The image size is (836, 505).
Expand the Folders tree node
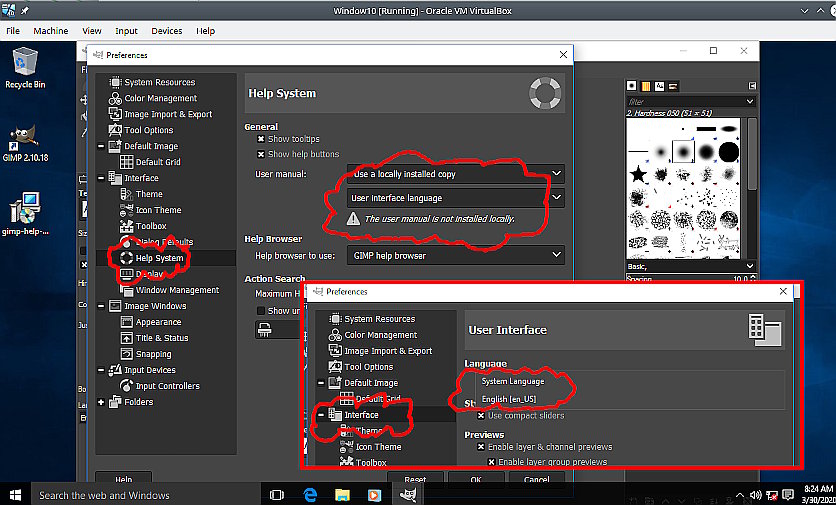[x=101, y=402]
